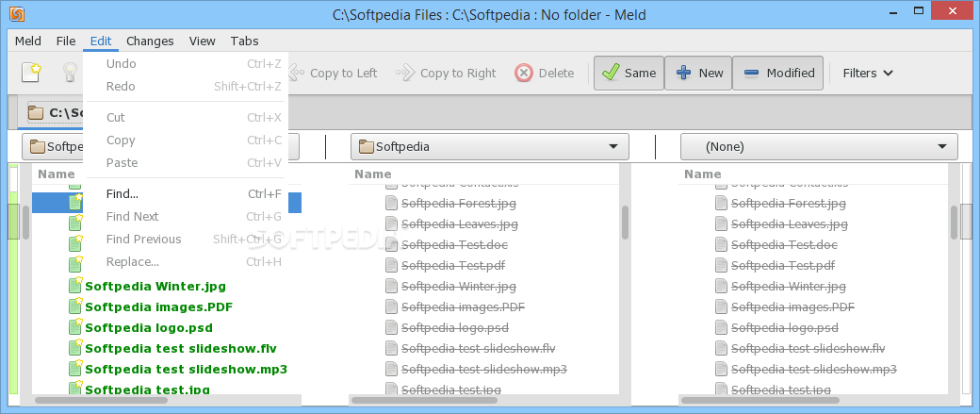Open the Tabs menu
Image resolution: width=980 pixels, height=414 pixels.
(244, 41)
